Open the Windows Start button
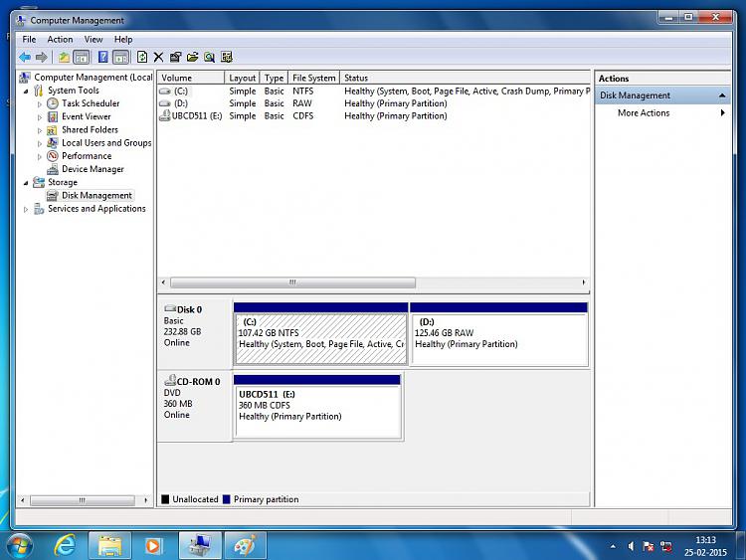746x560 pixels. [19, 546]
